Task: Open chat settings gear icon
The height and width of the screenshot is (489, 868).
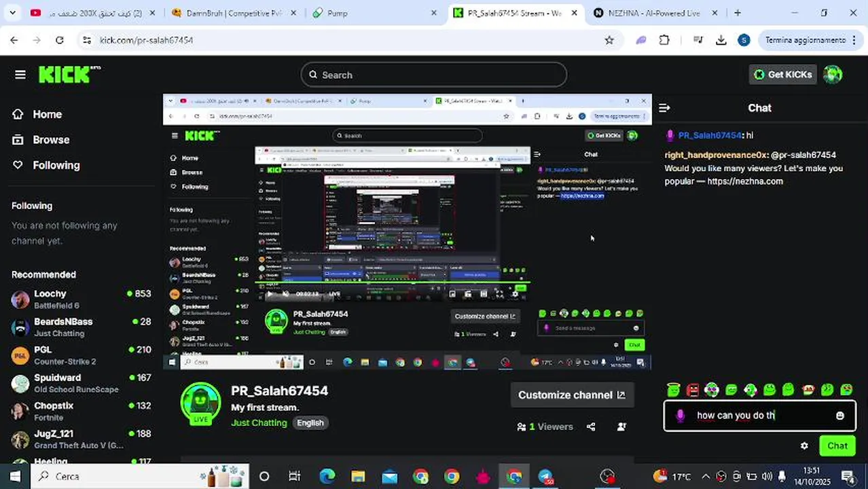Action: (x=805, y=446)
